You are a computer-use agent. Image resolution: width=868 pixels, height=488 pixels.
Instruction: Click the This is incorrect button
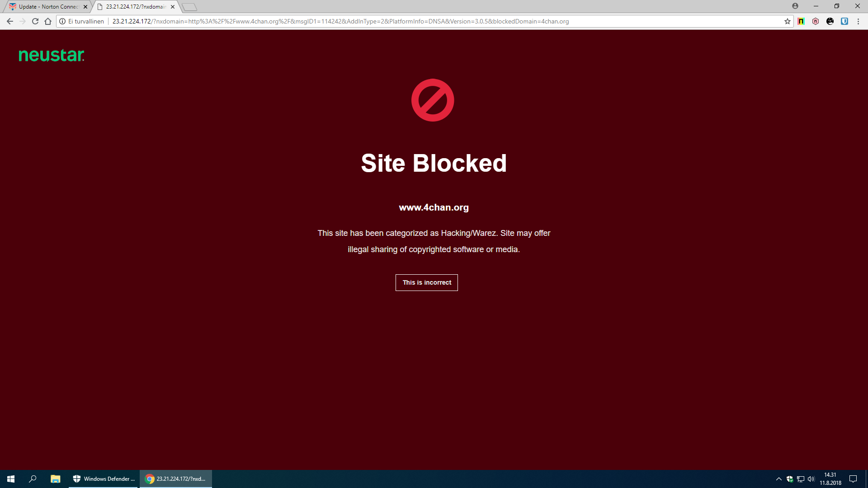pyautogui.click(x=427, y=282)
